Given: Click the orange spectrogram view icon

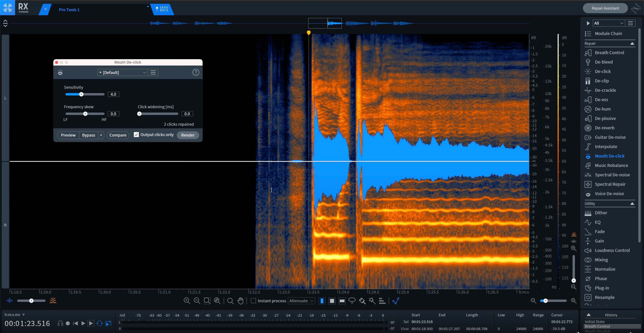Looking at the screenshot, I should pyautogui.click(x=53, y=301).
